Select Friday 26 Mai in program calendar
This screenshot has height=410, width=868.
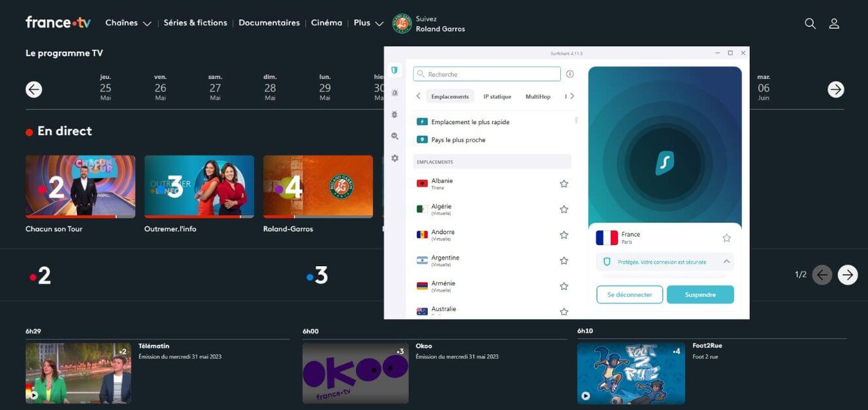(x=161, y=87)
